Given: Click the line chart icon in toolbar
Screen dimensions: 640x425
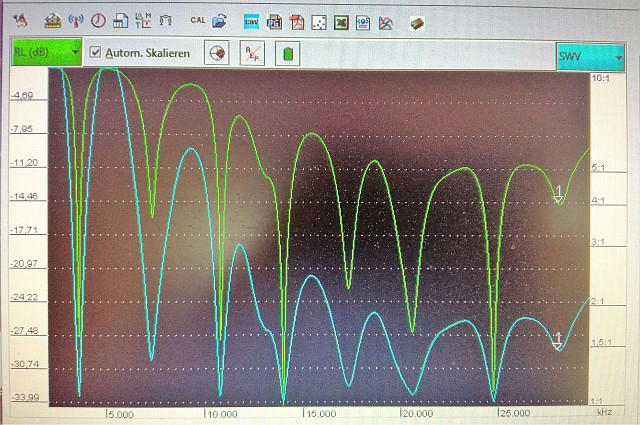Looking at the screenshot, I should tap(385, 20).
